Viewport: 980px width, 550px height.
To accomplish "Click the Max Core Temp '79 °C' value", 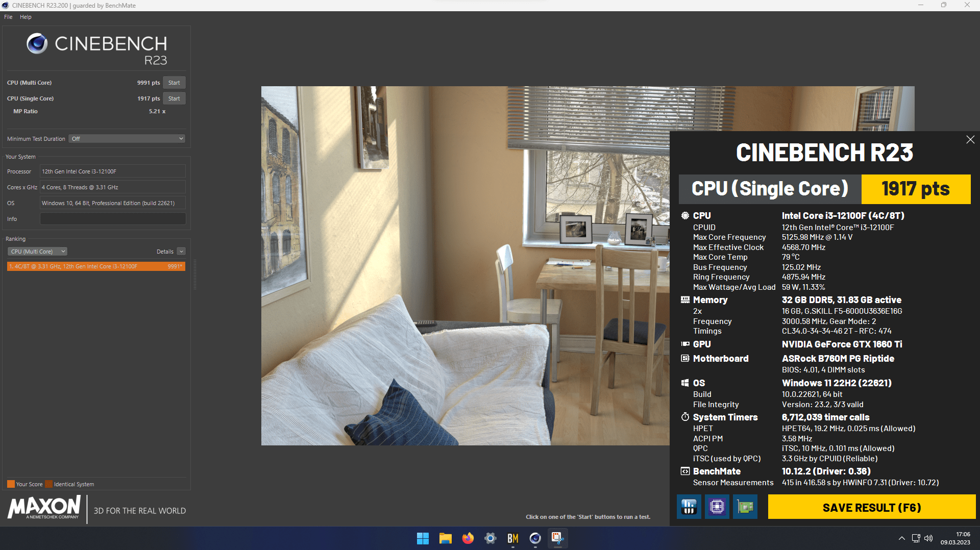I will 791,257.
